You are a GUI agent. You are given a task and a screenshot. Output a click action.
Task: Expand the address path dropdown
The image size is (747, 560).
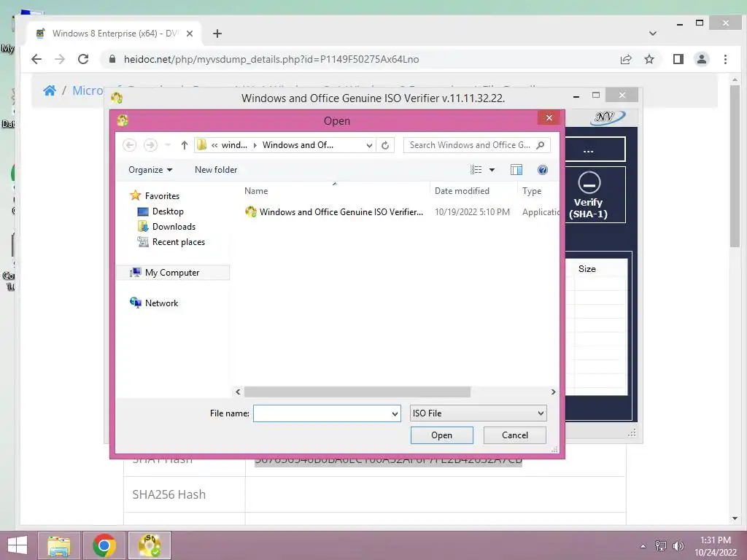[369, 145]
